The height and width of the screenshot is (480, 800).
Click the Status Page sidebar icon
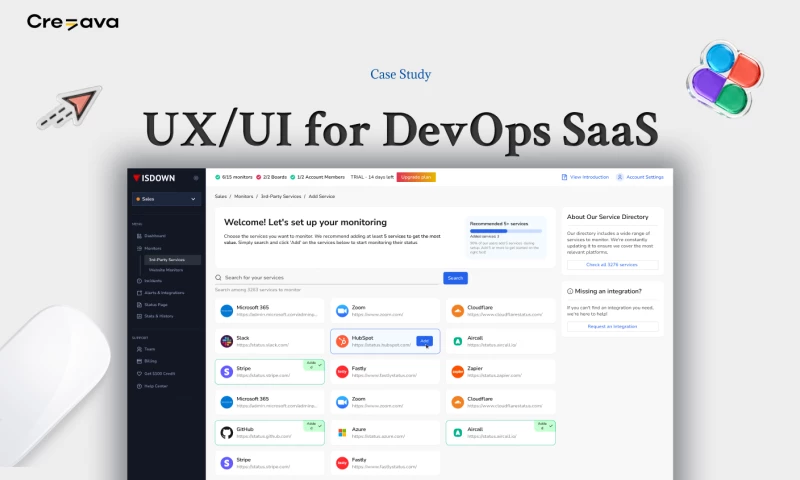tap(139, 305)
